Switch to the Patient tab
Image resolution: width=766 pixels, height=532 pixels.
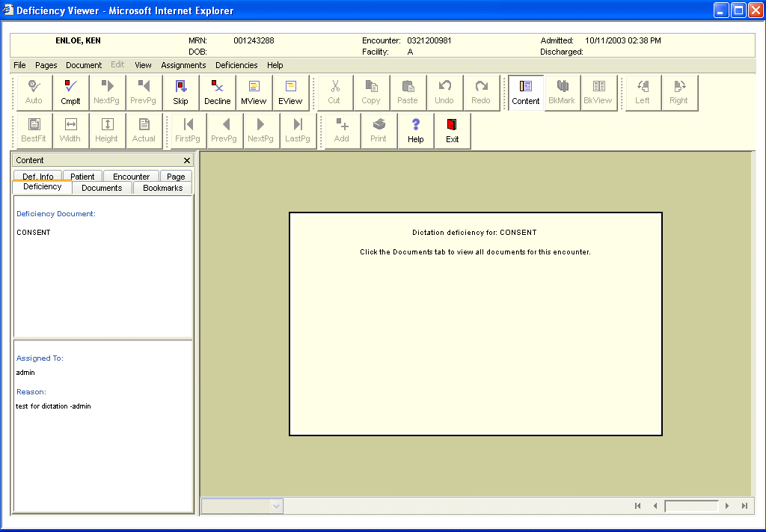pos(82,176)
